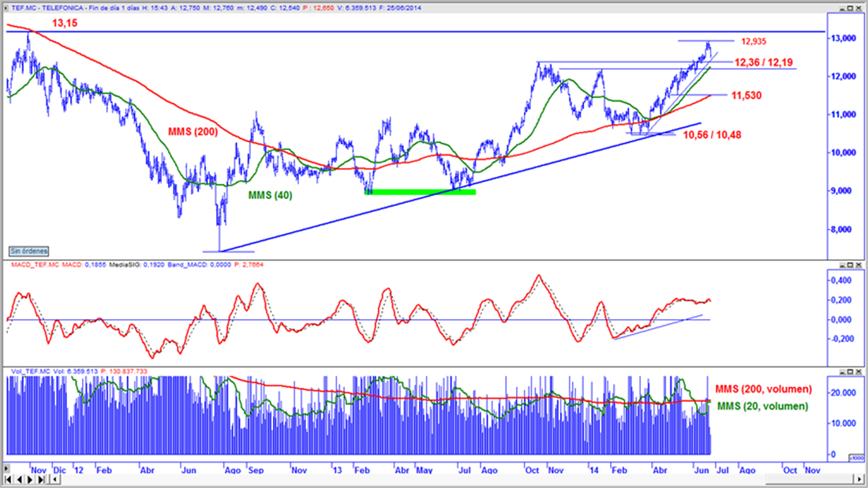This screenshot has width=868, height=488.
Task: Click the horizontal scrollbar left arrow beside navigation buttons
Action: (54, 479)
